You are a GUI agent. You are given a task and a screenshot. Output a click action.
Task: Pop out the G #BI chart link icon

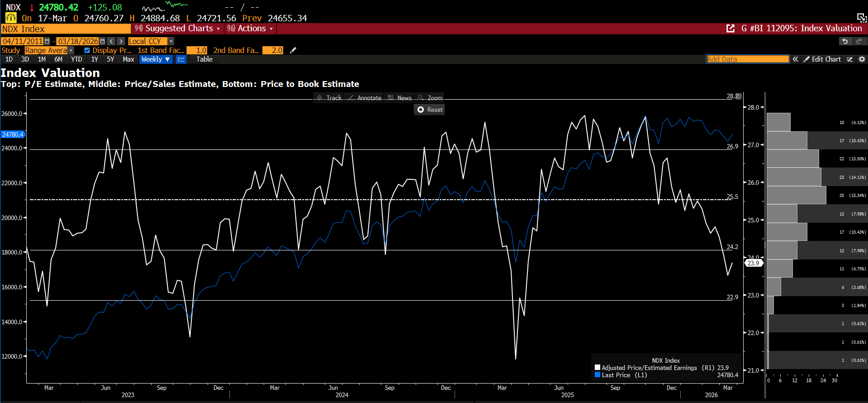pyautogui.click(x=730, y=29)
